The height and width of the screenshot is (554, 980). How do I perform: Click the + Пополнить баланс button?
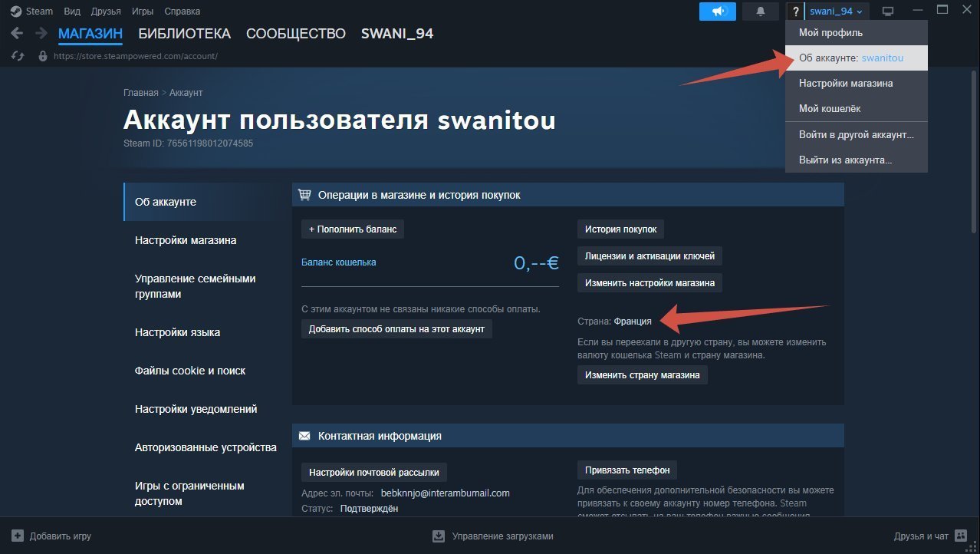[352, 229]
